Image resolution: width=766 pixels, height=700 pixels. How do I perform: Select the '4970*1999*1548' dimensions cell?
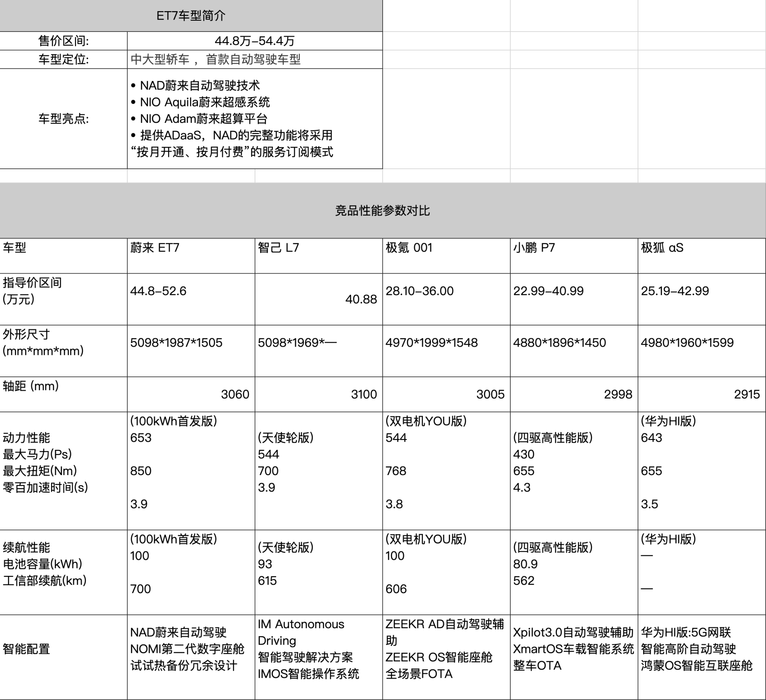pyautogui.click(x=446, y=351)
